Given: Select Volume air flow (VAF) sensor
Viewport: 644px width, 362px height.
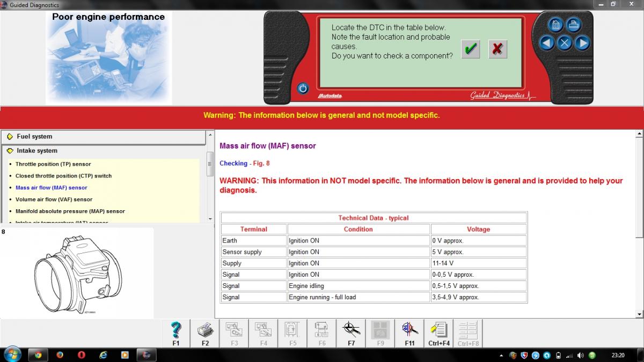Looking at the screenshot, I should click(54, 200).
